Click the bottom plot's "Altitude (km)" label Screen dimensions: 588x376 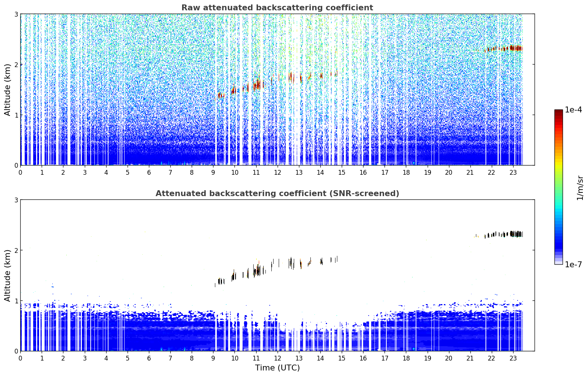(8, 275)
